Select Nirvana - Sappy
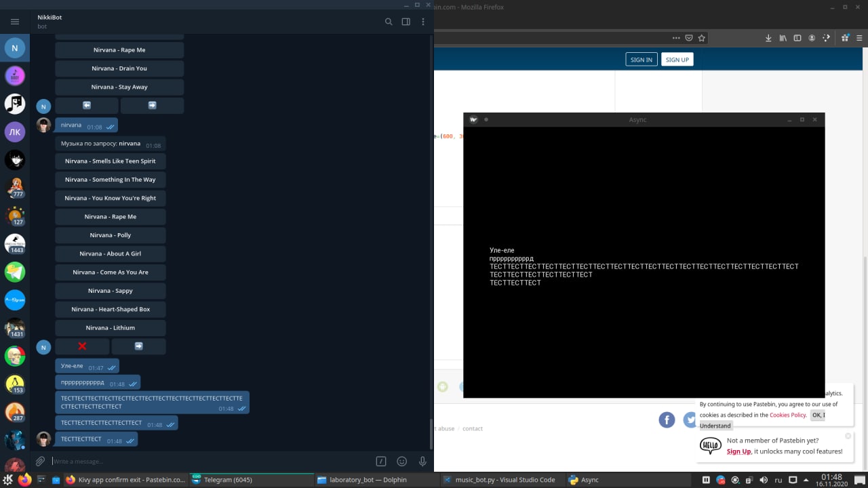Screen dimensions: 868x488 pyautogui.click(x=111, y=291)
